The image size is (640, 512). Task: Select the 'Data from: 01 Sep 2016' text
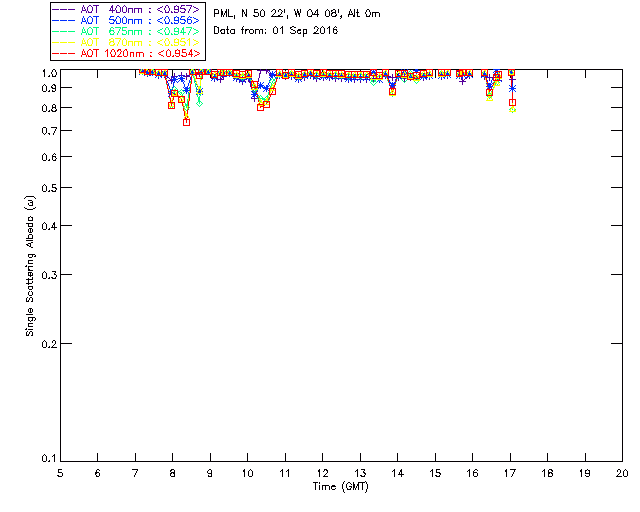[276, 31]
